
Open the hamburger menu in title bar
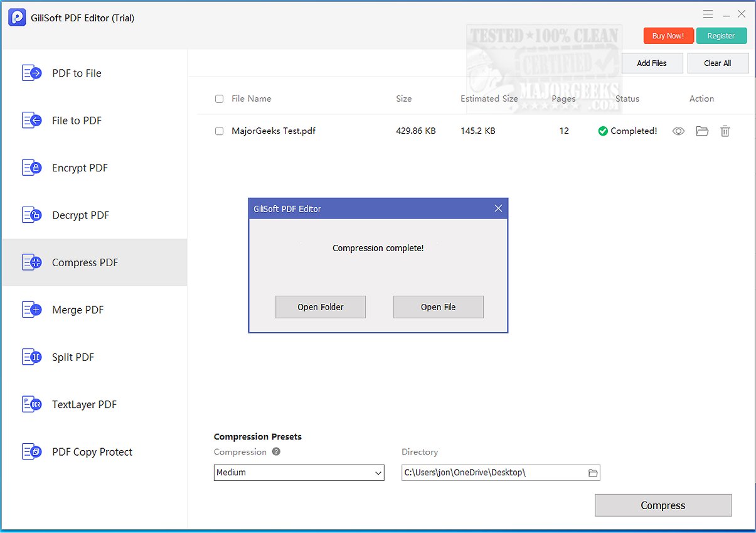(708, 14)
